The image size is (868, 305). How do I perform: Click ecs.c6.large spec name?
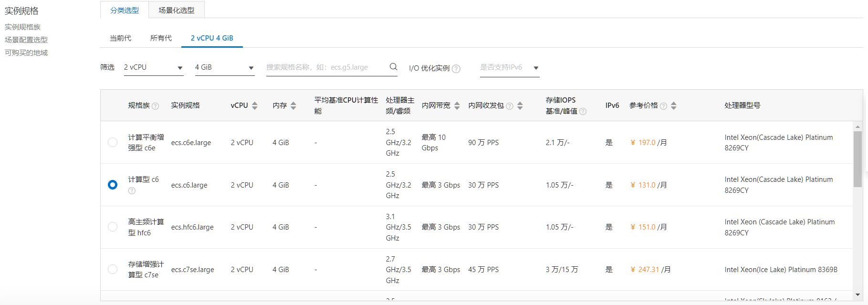[189, 185]
